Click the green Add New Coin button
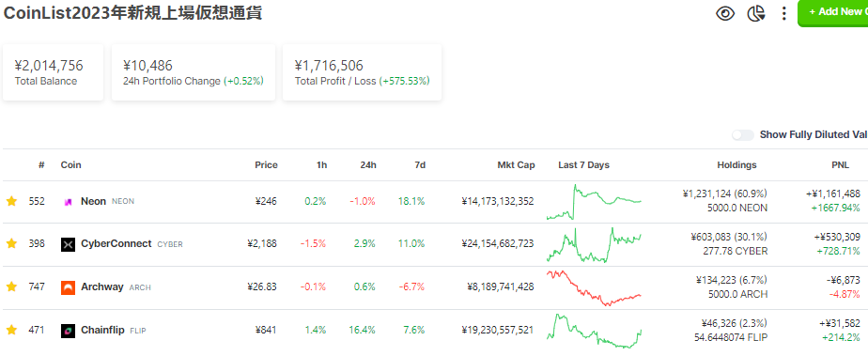 tap(833, 12)
